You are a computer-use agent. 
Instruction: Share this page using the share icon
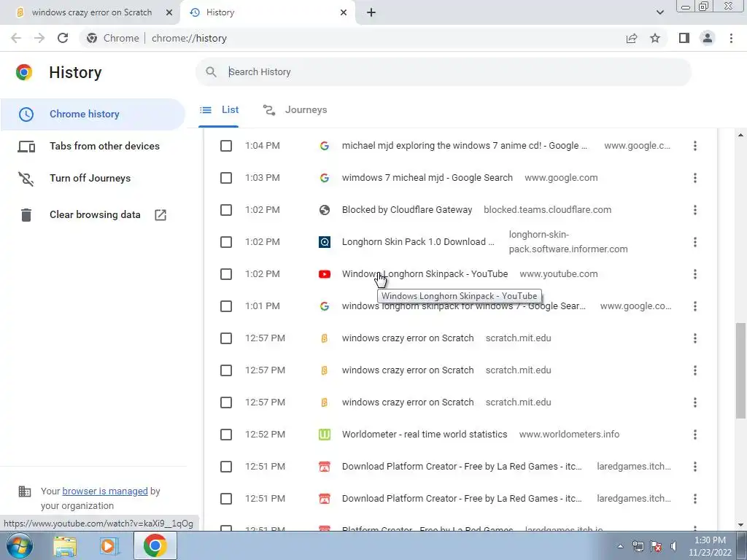point(632,38)
